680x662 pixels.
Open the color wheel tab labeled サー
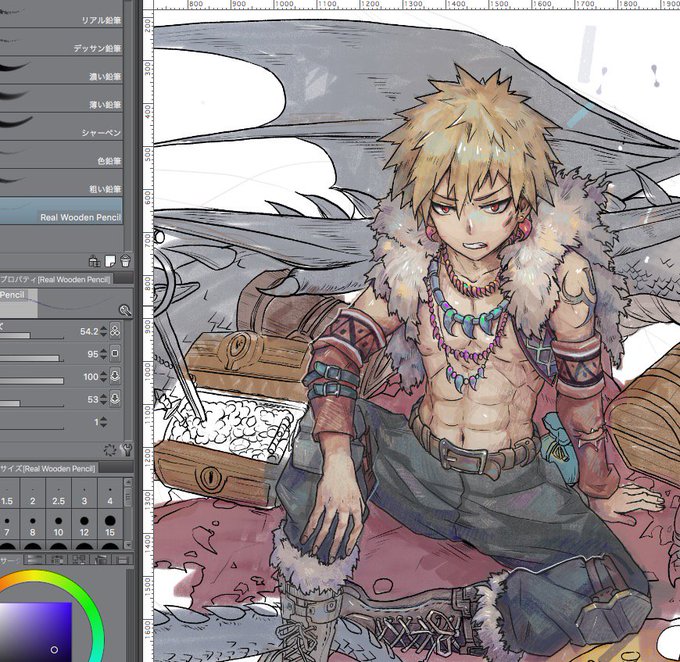tap(10, 559)
